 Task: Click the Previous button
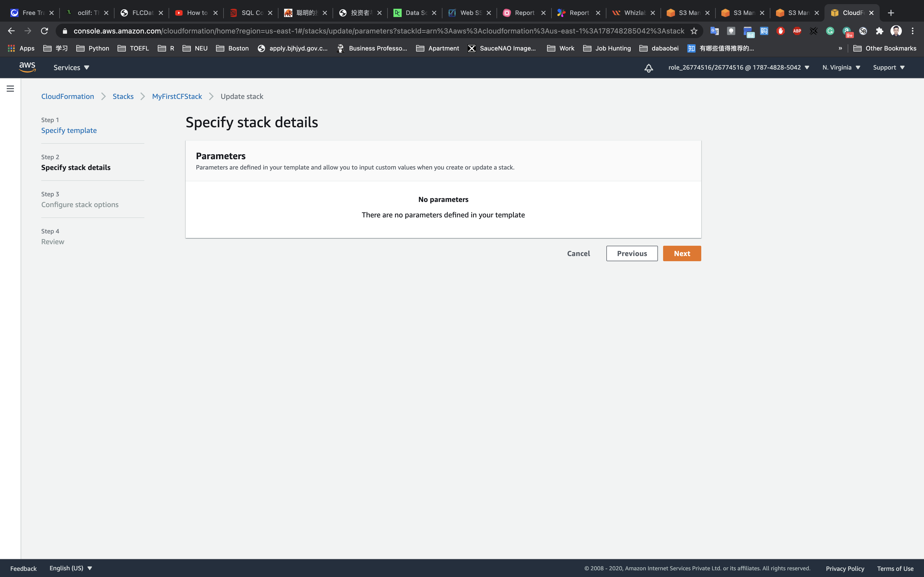[632, 253]
